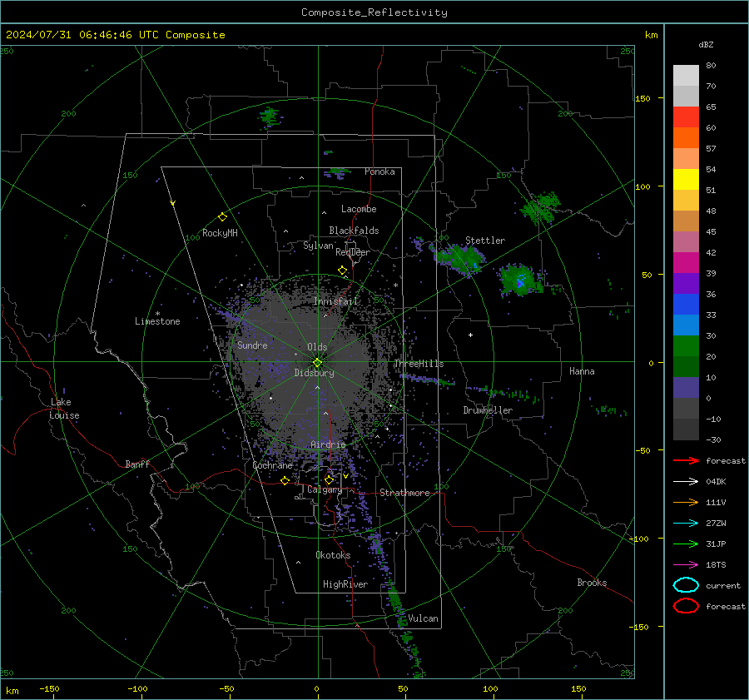
Task: Click the Sylvan label on map
Action: coord(318,246)
